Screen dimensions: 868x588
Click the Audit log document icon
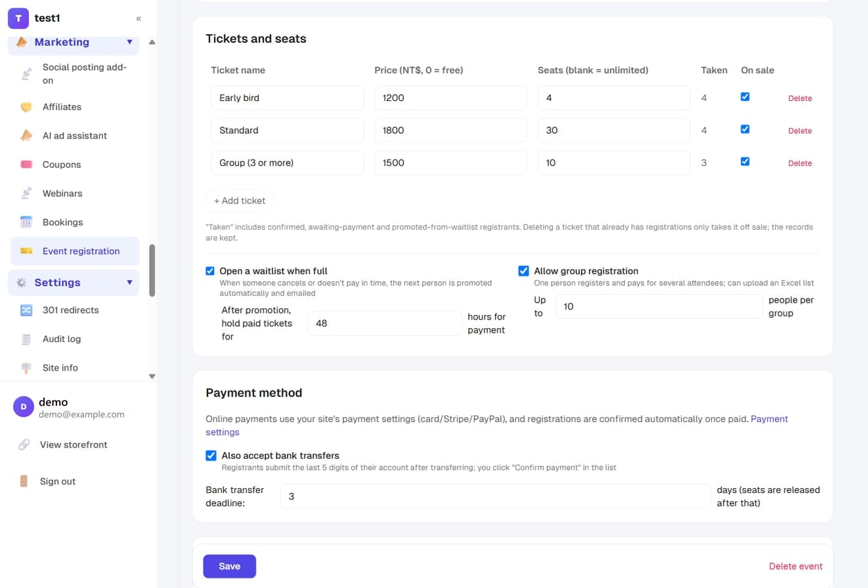[x=26, y=339]
